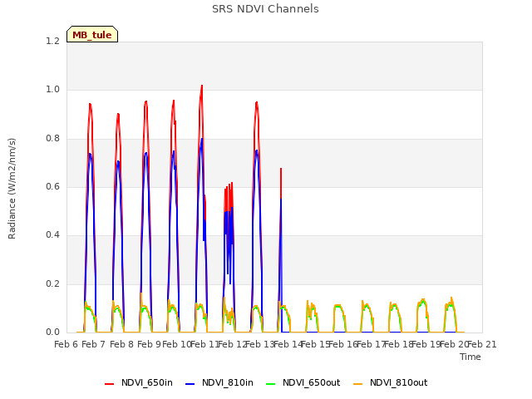This screenshot has height=399, width=532.
Task: Select the NDVI_810in legend label
Action: pyautogui.click(x=228, y=382)
